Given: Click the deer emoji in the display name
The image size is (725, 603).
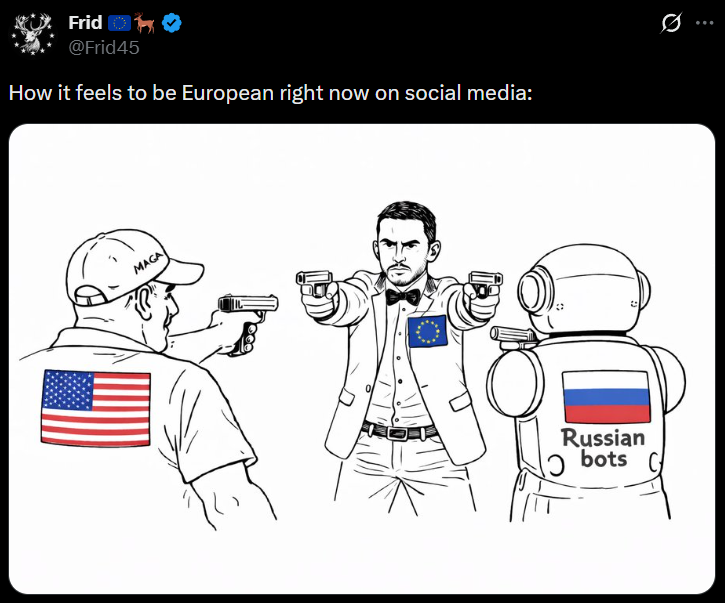Looking at the screenshot, I should (147, 23).
